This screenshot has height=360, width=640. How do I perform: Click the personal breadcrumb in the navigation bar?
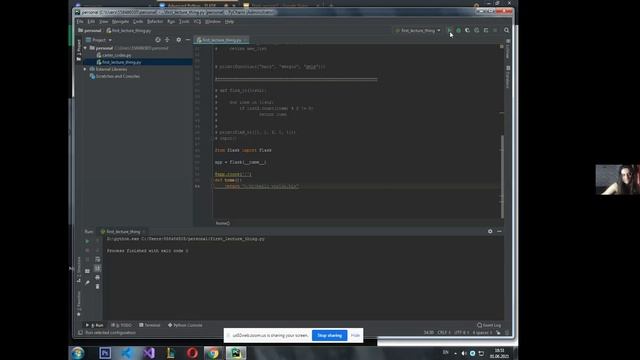90,30
